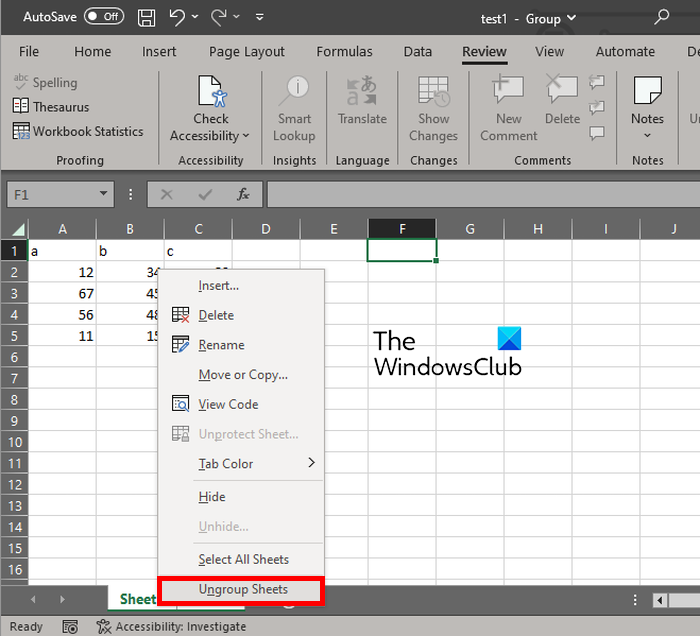Open the Name Box dropdown arrow

click(104, 194)
